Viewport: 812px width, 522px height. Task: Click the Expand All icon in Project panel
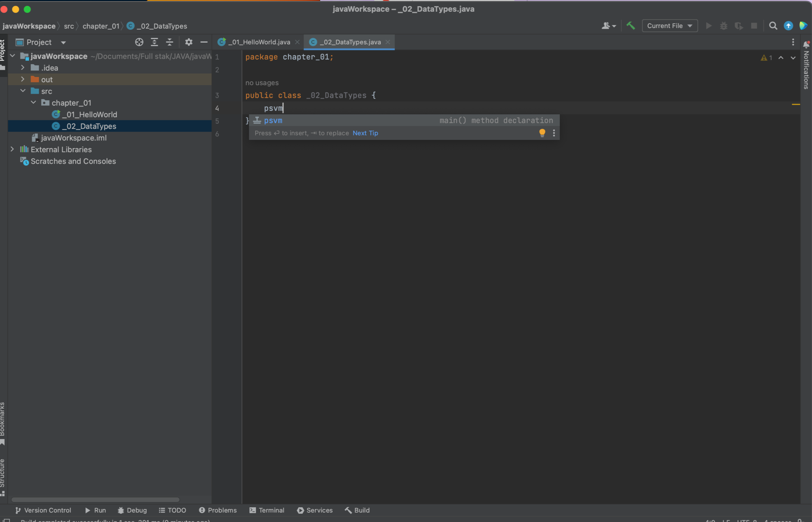[154, 42]
